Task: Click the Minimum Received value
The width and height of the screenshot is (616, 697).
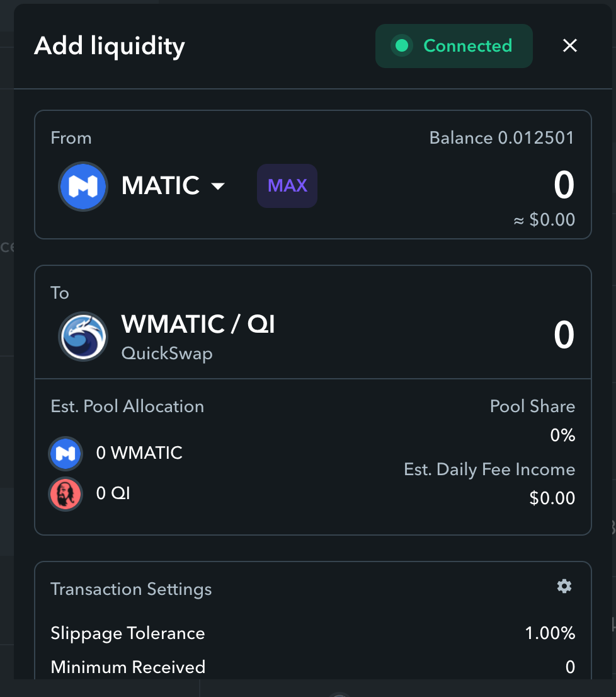Action: coord(570,667)
